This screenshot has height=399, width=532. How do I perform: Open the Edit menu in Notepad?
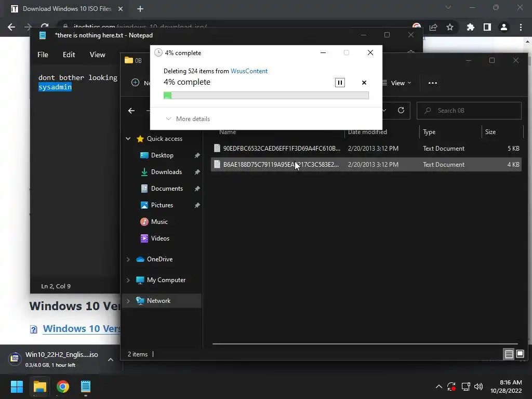[69, 55]
